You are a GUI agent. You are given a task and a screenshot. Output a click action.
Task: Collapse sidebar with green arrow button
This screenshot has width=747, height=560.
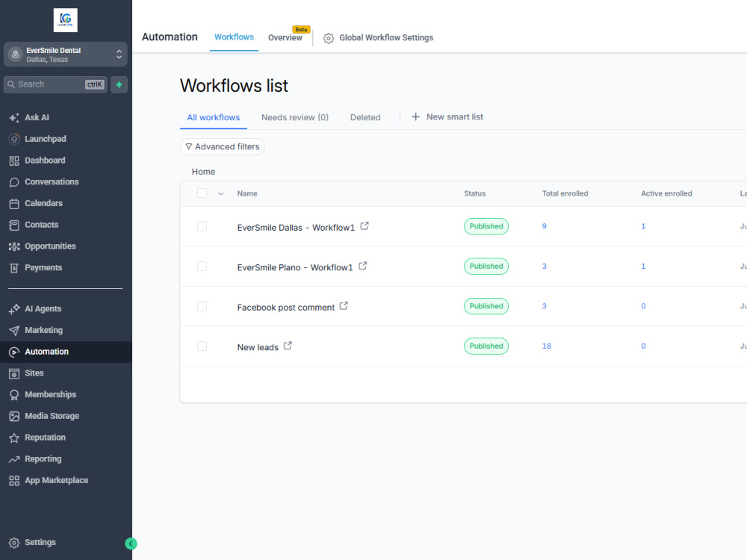click(131, 544)
